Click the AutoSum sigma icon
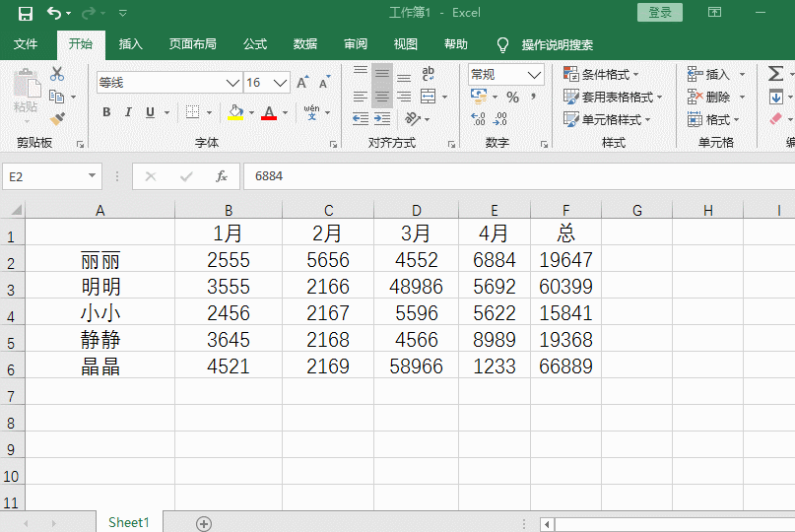Viewport: 795px width, 532px height. click(x=775, y=74)
